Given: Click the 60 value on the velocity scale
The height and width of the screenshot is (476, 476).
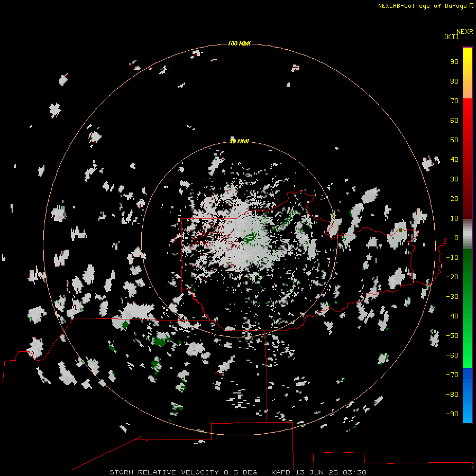Looking at the screenshot, I should pos(454,121).
